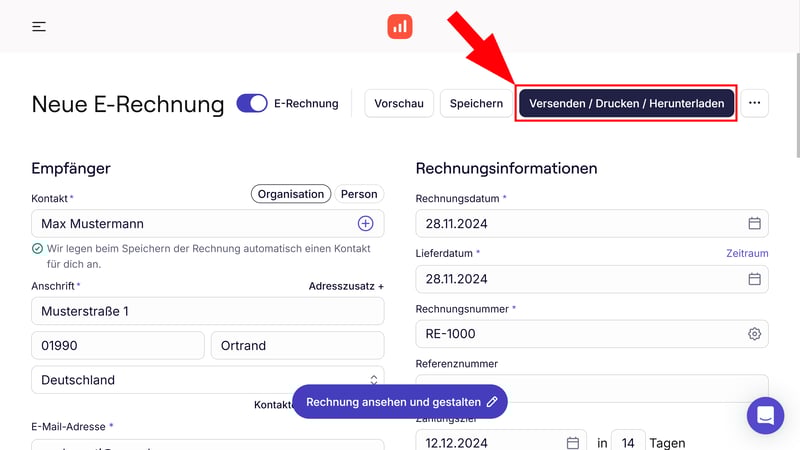800x450 pixels.
Task: Click Versenden / Drucken / Herunterladen
Action: click(x=627, y=103)
